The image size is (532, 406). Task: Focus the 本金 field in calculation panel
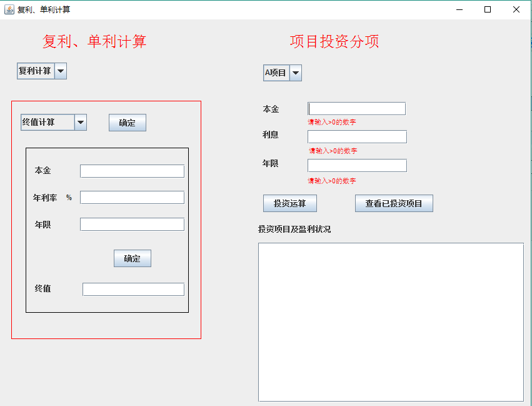coord(133,171)
